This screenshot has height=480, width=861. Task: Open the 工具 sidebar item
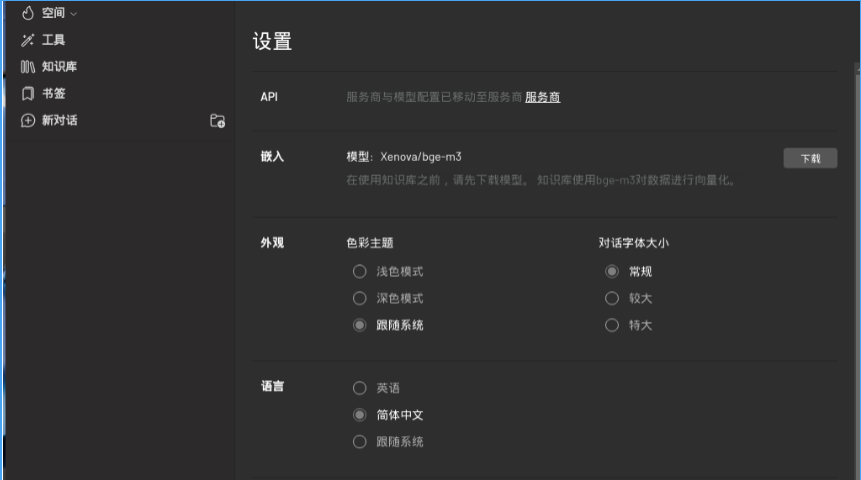click(53, 40)
